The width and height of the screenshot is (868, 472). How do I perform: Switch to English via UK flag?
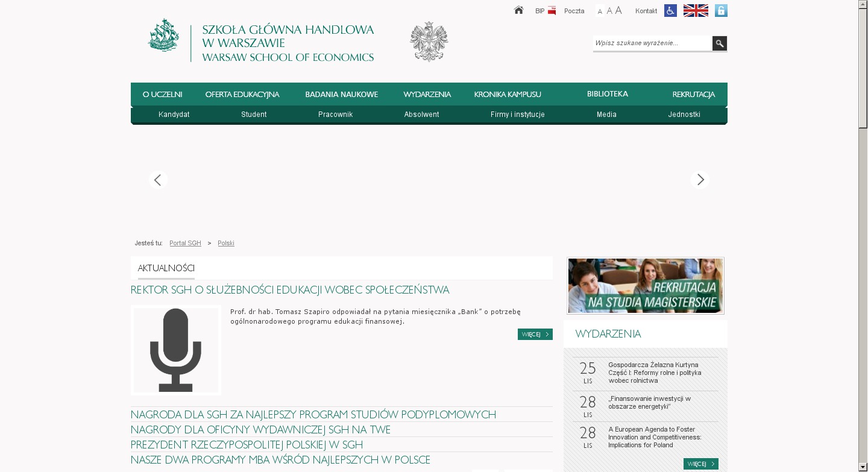click(696, 11)
